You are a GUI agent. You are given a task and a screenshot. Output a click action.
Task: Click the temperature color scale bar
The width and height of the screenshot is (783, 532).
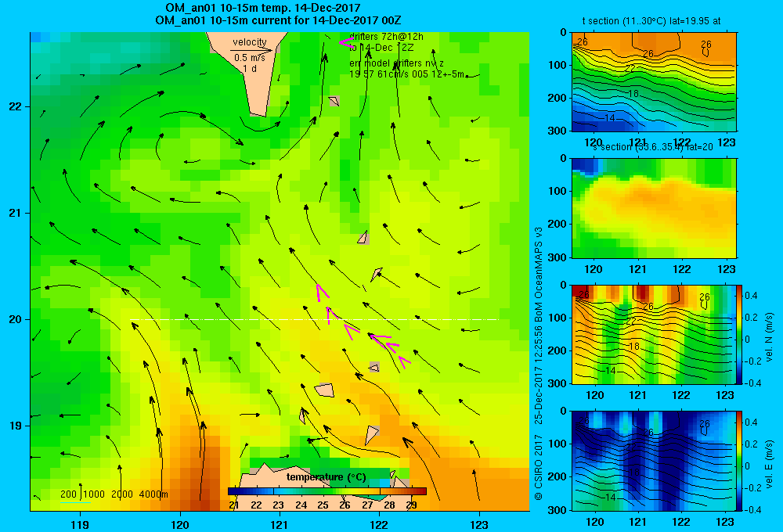tap(327, 491)
